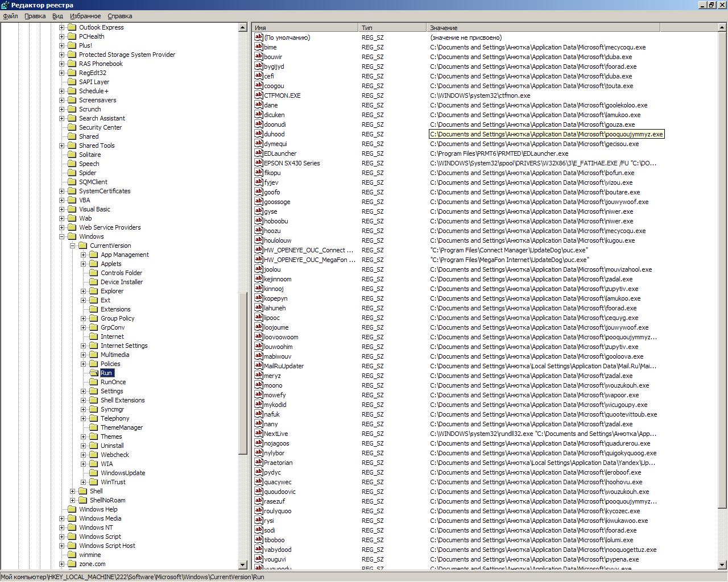Select the vabydood string value icon
This screenshot has height=582, width=728.
259,550
